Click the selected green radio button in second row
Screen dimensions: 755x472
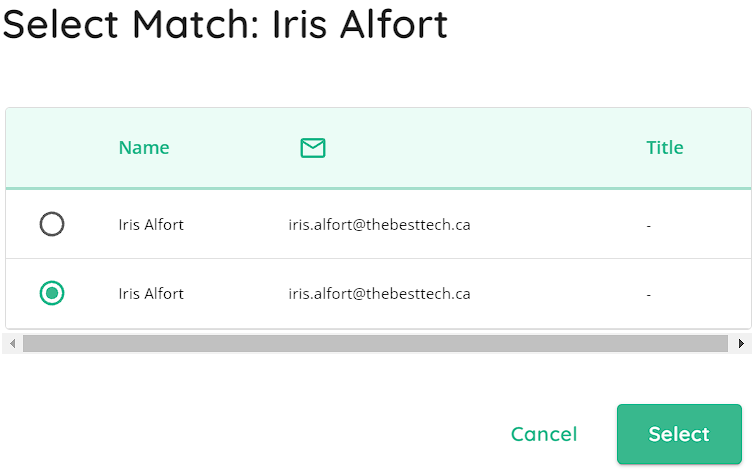click(52, 293)
